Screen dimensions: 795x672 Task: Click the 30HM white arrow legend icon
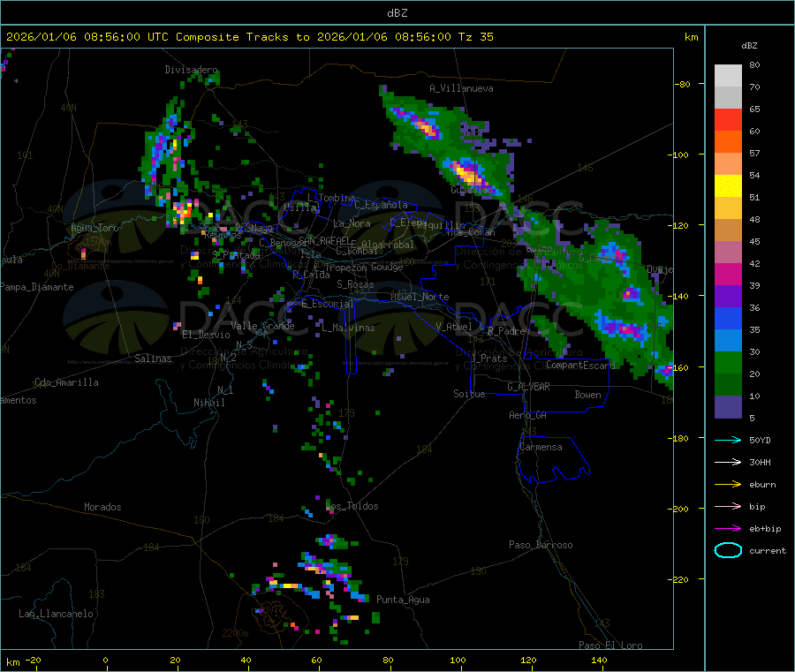point(728,462)
